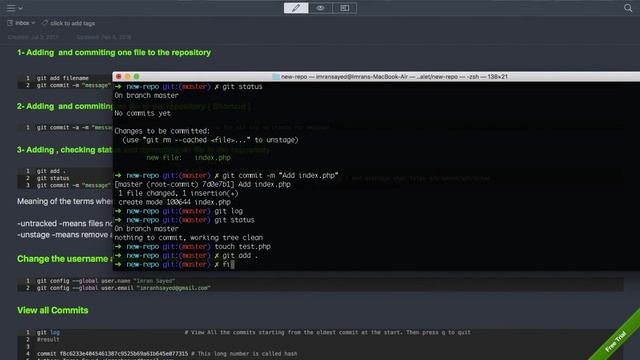Viewport: 640px width, 360px height.
Task: Click terminal text nothing to commit
Action: pyautogui.click(x=189, y=238)
